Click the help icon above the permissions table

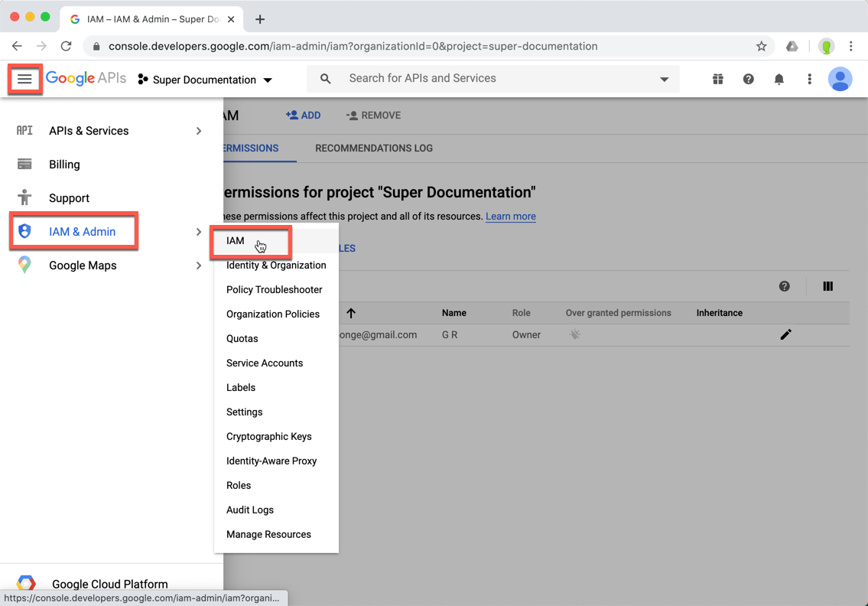pyautogui.click(x=785, y=286)
